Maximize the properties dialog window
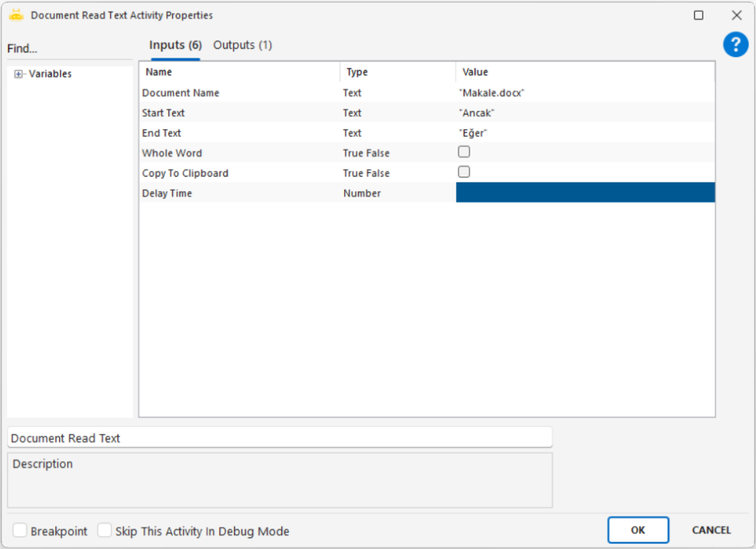This screenshot has height=549, width=756. (x=698, y=15)
